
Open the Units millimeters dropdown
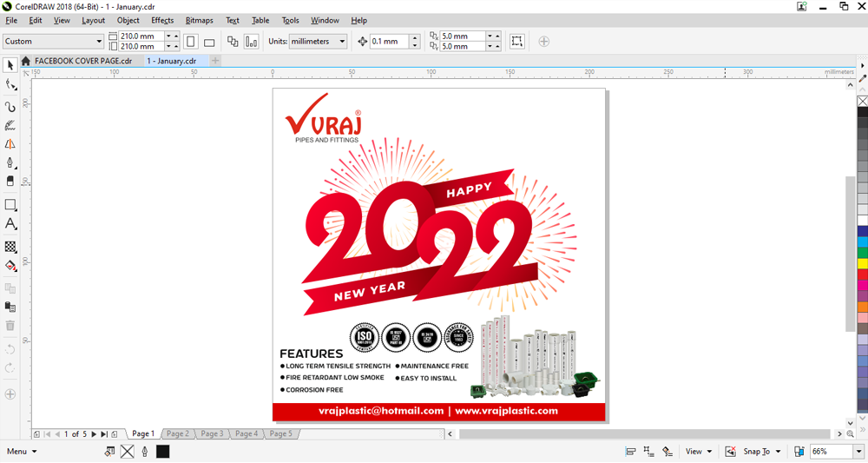(318, 42)
